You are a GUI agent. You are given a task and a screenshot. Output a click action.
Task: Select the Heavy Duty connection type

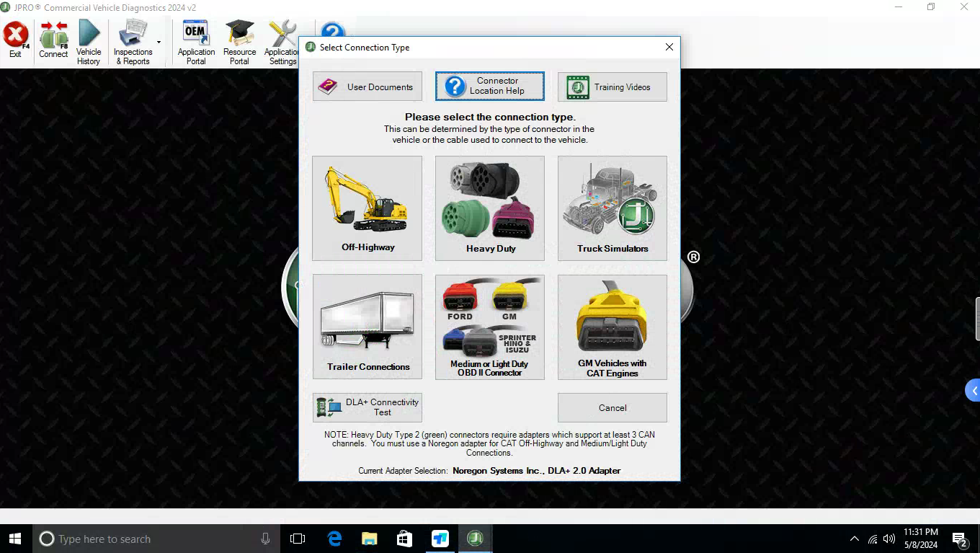(490, 208)
